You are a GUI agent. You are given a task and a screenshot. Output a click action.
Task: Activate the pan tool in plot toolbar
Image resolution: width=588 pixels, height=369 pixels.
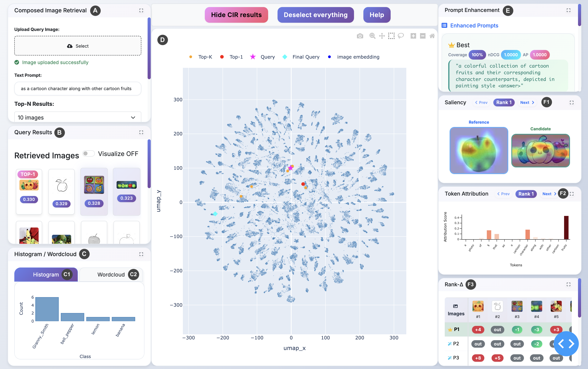click(382, 36)
